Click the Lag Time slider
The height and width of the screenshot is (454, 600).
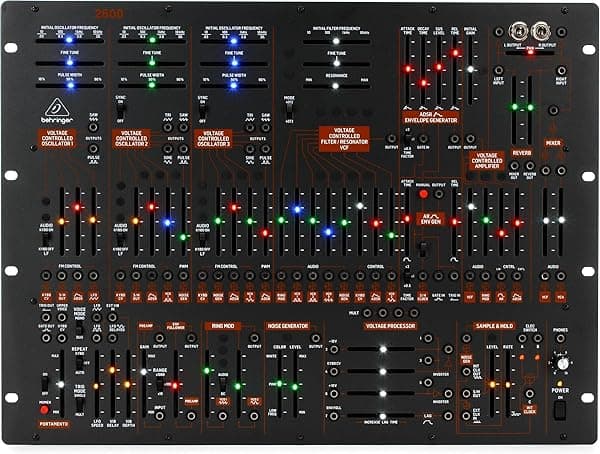point(382,416)
